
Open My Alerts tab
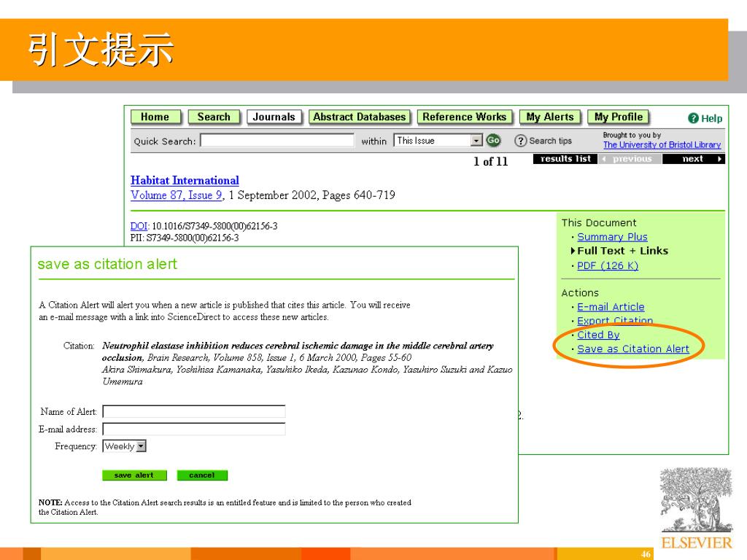click(x=550, y=117)
